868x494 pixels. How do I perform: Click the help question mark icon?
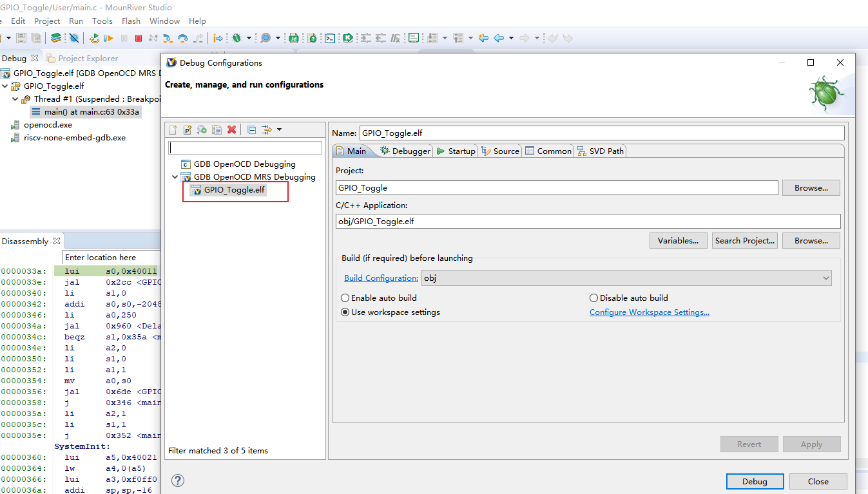(178, 480)
